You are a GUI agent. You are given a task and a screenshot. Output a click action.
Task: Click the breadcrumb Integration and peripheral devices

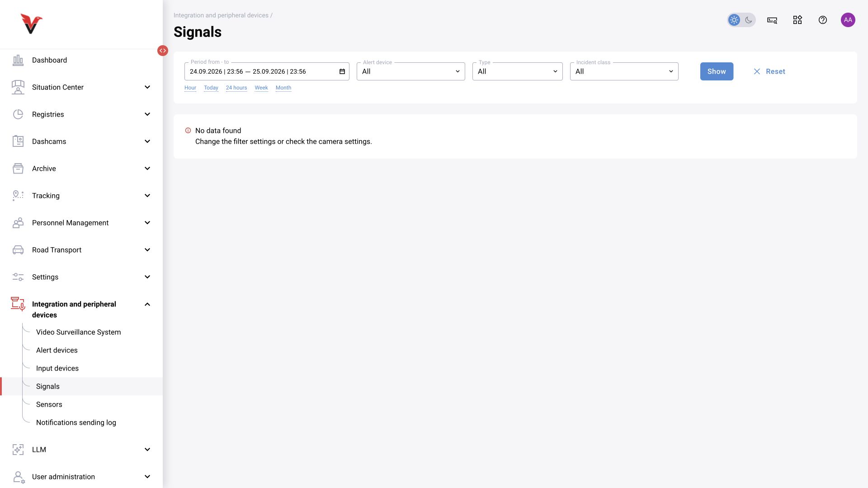point(221,15)
